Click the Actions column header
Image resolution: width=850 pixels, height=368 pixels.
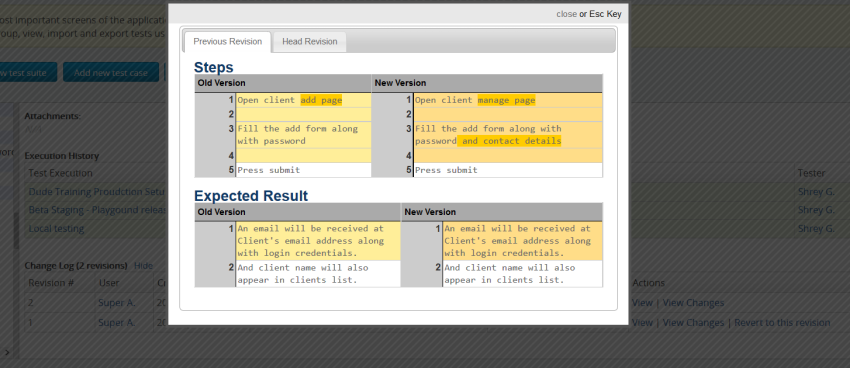(x=648, y=283)
